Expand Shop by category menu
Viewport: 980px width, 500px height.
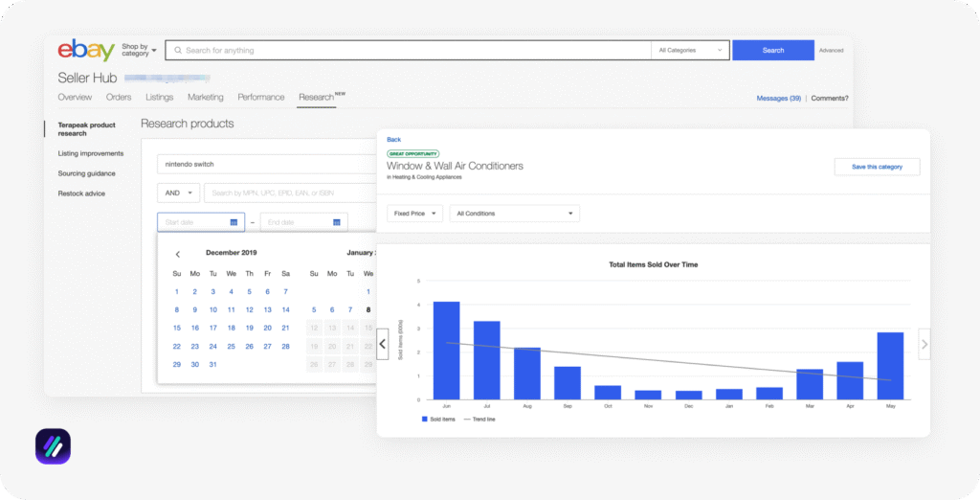pos(139,50)
